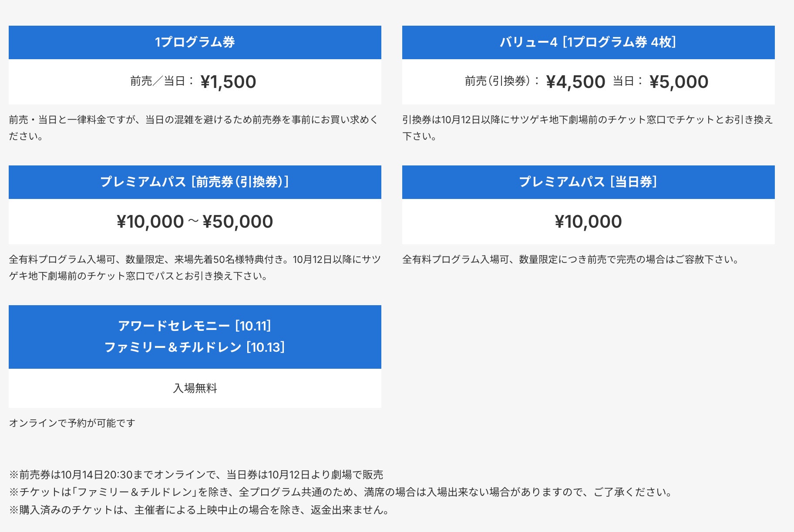The height and width of the screenshot is (532, 794).
Task: Click the バリュー4 [1プログラム券 4枚] header
Action: (589, 42)
